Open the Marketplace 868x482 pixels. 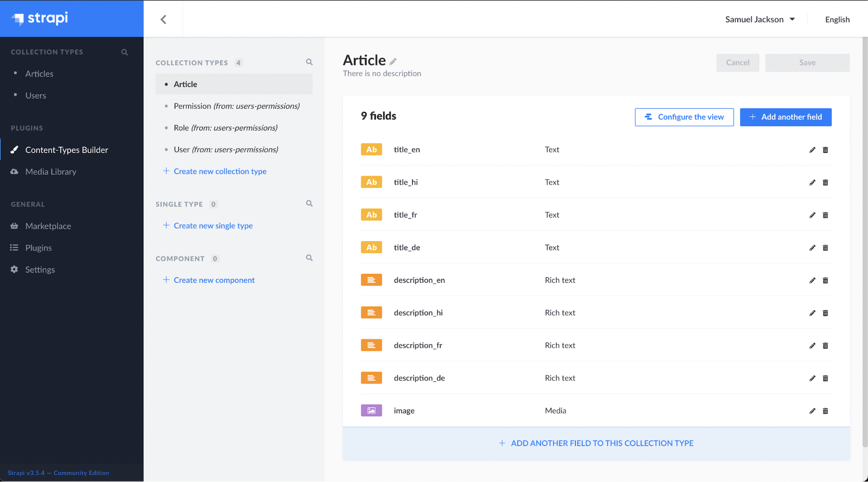click(48, 226)
